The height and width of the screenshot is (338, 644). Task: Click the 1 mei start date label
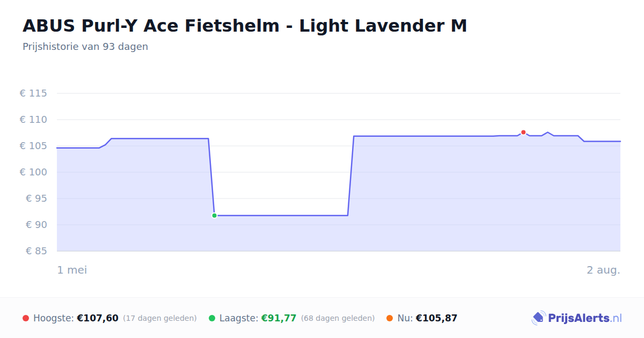click(72, 270)
